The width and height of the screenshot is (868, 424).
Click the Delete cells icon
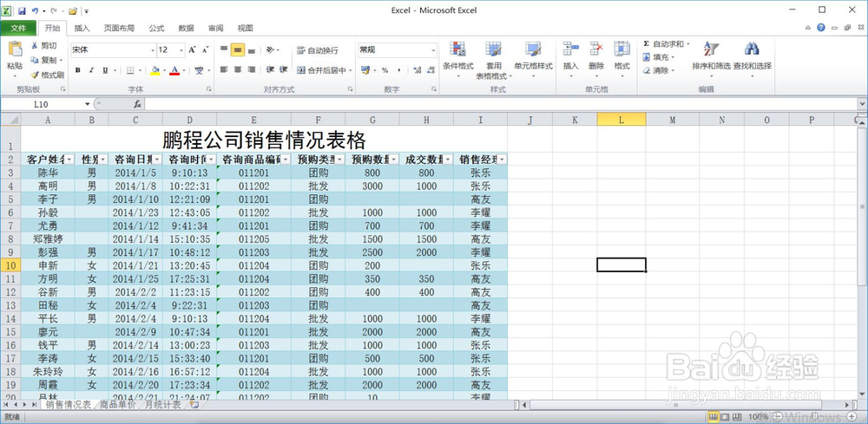(x=596, y=49)
